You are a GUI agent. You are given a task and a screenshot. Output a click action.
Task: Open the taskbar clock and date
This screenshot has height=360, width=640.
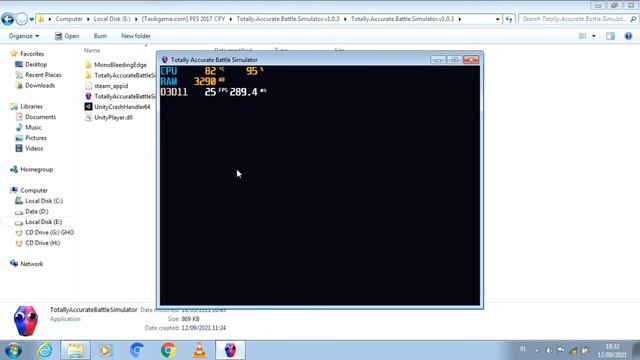tap(612, 351)
